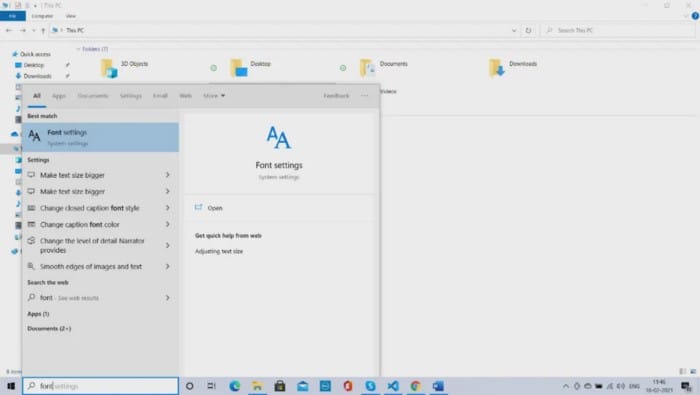This screenshot has width=700, height=395.
Task: Select the Desktop folder in This PC
Action: click(251, 68)
